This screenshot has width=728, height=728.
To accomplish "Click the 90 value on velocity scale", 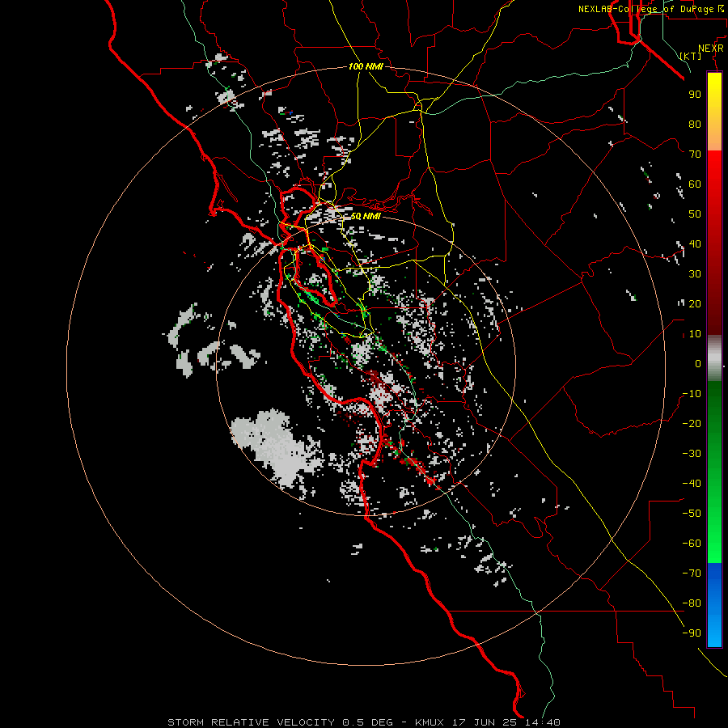I will [695, 95].
